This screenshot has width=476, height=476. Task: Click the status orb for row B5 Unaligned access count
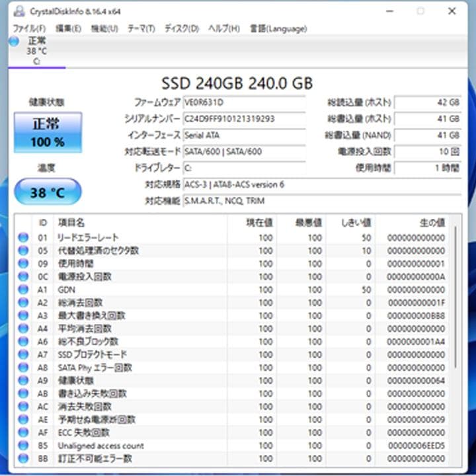tap(23, 446)
